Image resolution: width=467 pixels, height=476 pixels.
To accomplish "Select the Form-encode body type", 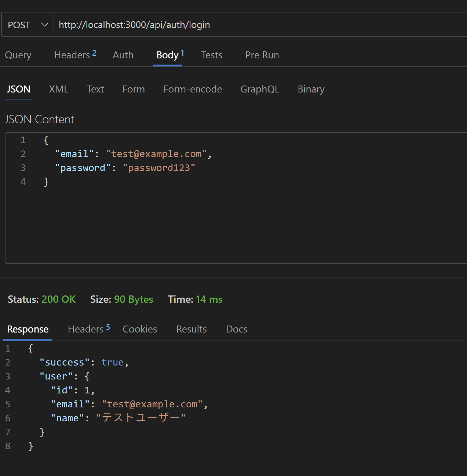I will [x=193, y=89].
